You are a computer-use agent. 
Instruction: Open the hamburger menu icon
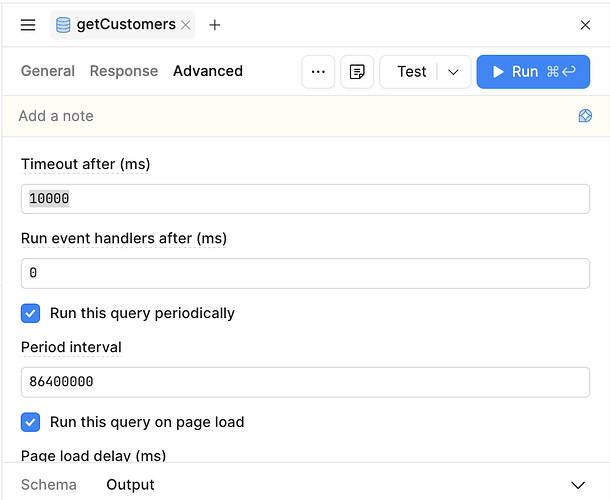tap(28, 25)
